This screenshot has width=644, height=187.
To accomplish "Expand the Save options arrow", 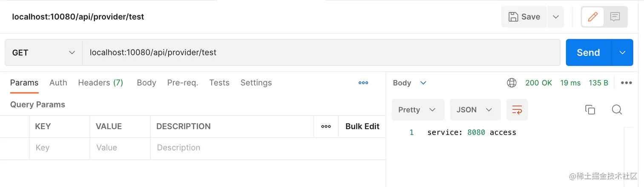I will (x=555, y=17).
